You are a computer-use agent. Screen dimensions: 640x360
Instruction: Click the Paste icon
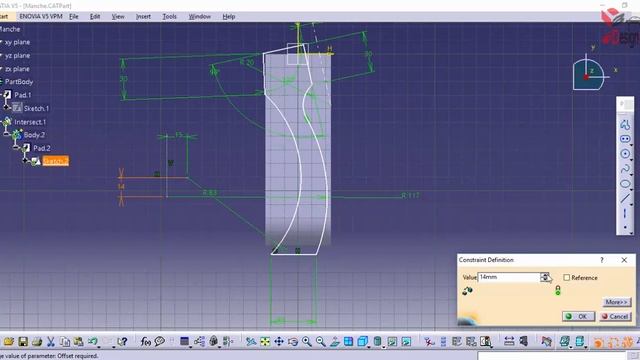pos(78,341)
